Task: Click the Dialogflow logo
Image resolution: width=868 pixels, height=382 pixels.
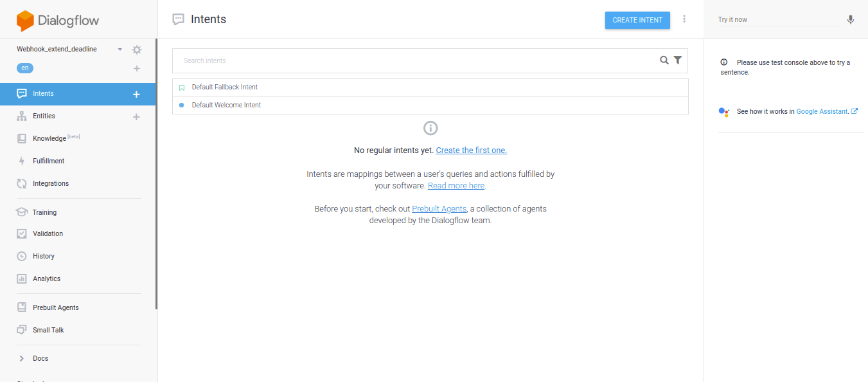Action: [58, 21]
